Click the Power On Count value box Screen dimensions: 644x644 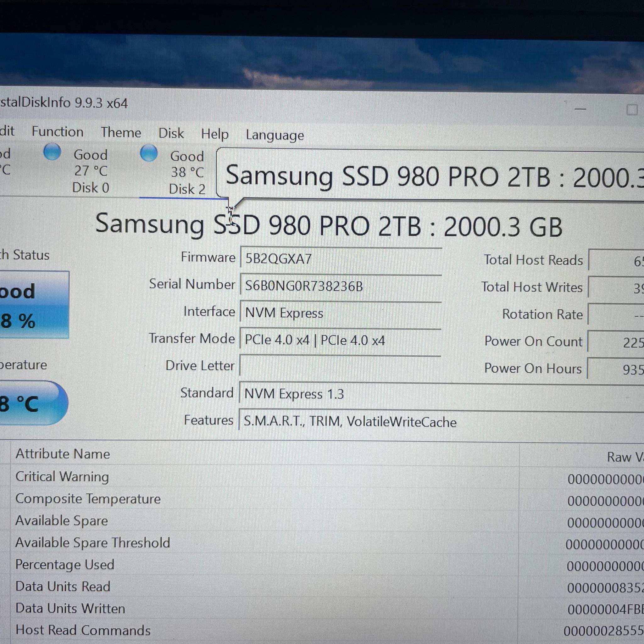[616, 342]
